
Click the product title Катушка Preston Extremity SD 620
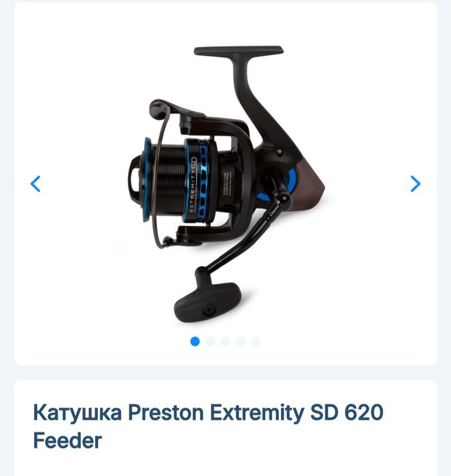coord(208,413)
